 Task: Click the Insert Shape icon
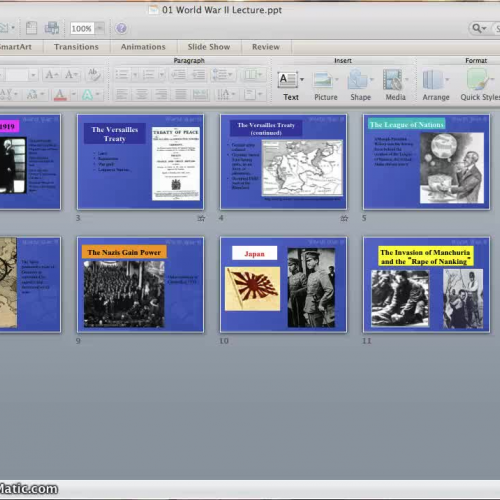(x=358, y=79)
